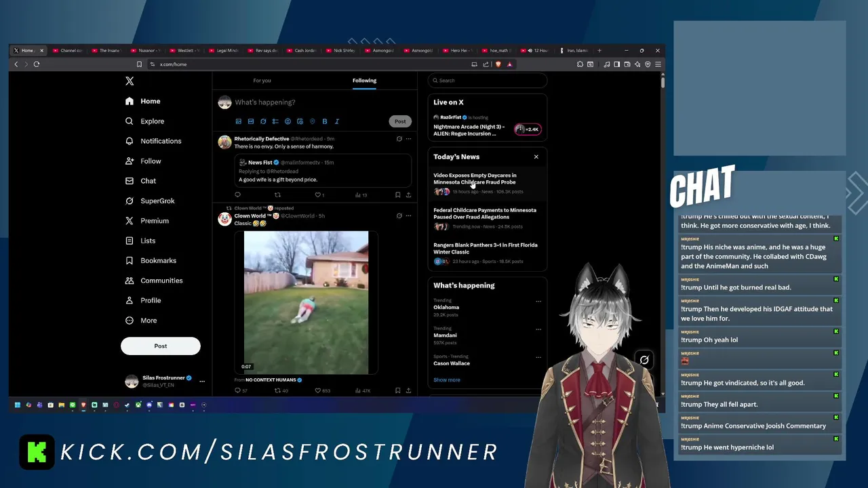The width and height of the screenshot is (868, 488).
Task: Play the Clown World video thumbnail
Action: (306, 302)
